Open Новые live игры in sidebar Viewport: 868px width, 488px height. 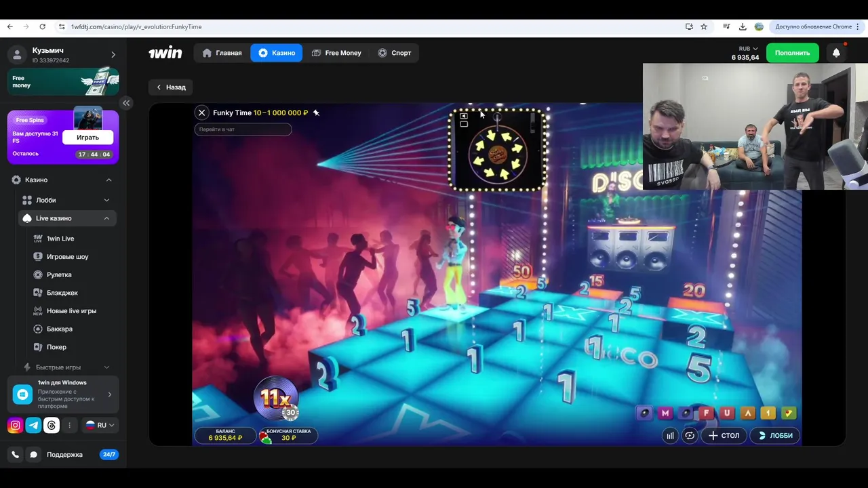pos(71,311)
